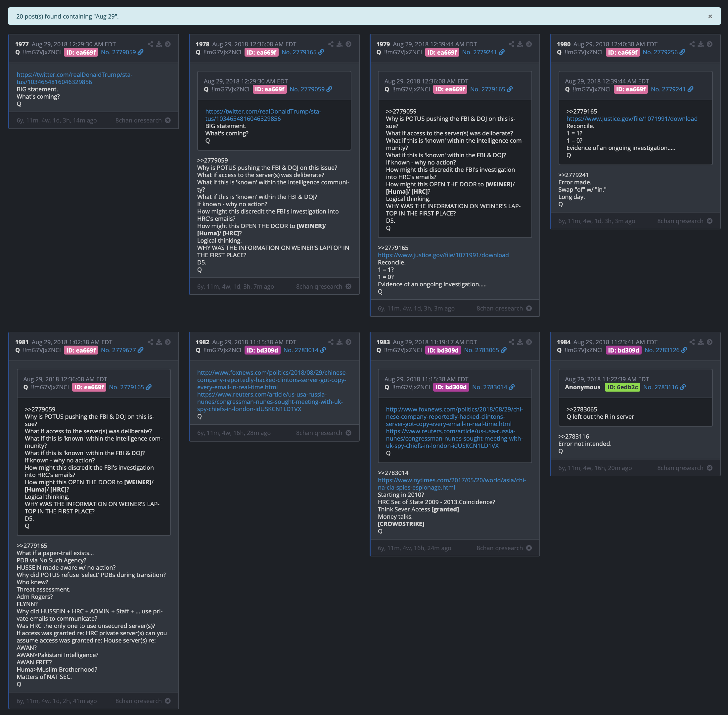Click chain link icon beside No. 2779165 in post 1978 header
Viewport: 728px width, 715px height.
pyautogui.click(x=321, y=52)
